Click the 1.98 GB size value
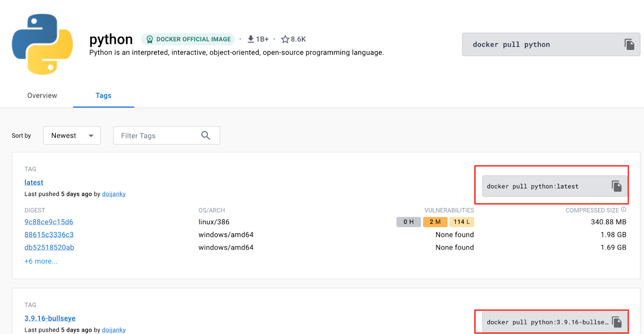The width and height of the screenshot is (644, 334). 613,235
